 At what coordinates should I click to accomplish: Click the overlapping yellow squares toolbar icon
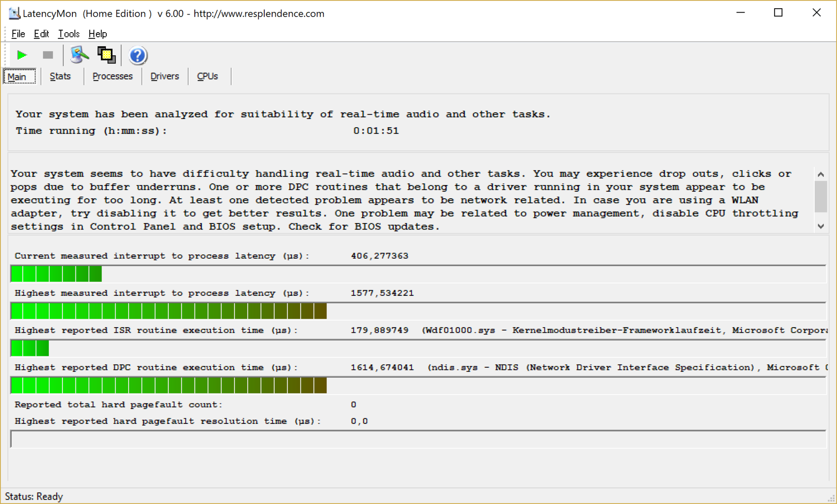tap(106, 55)
